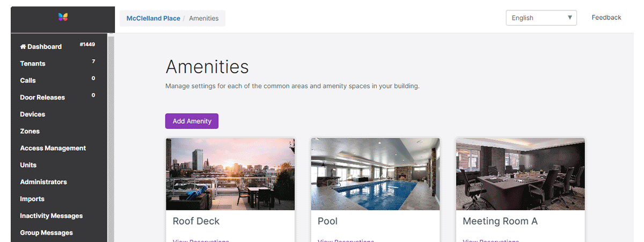Click Imports in the sidebar
Screen dimensions: 644x242
(x=32, y=199)
